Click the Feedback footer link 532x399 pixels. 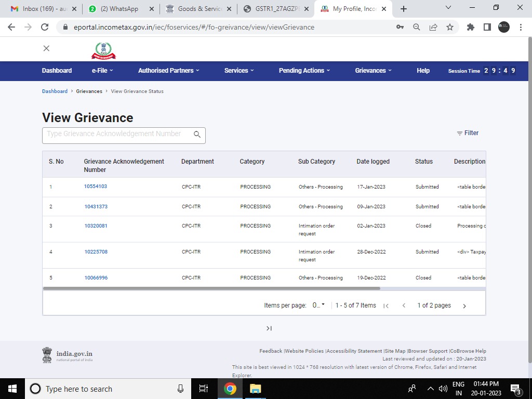point(271,351)
